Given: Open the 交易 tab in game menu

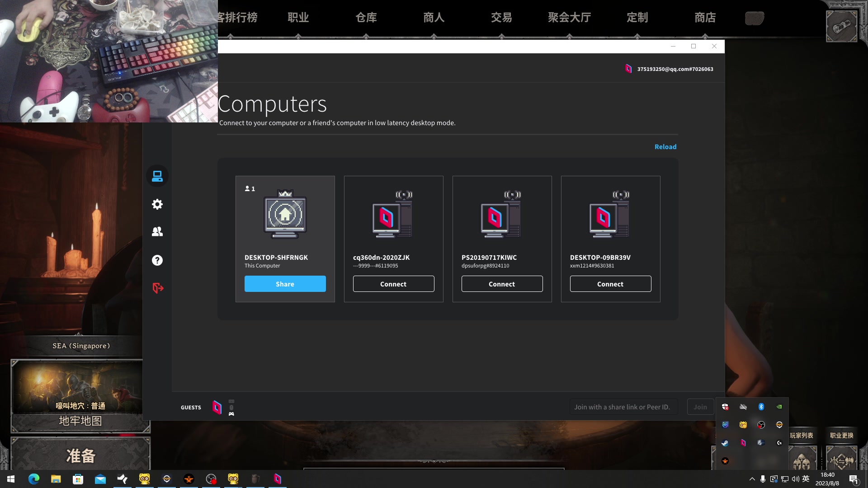Looking at the screenshot, I should (x=502, y=18).
